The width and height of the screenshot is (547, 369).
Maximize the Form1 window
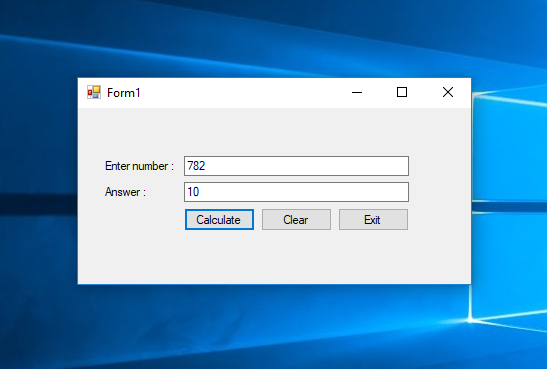coord(402,92)
